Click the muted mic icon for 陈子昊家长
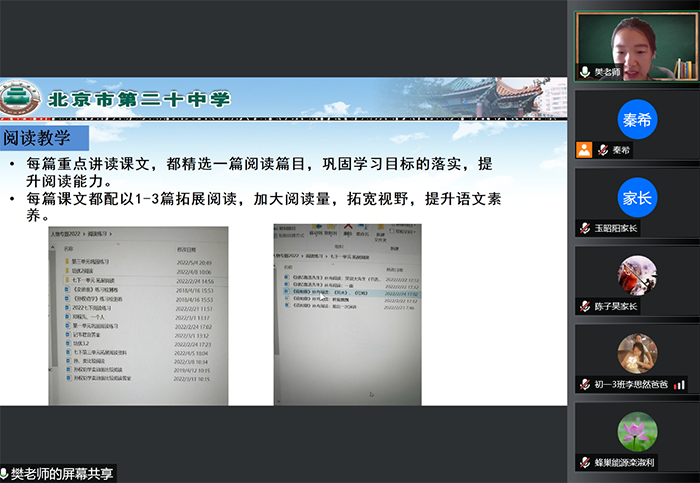 coord(585,306)
